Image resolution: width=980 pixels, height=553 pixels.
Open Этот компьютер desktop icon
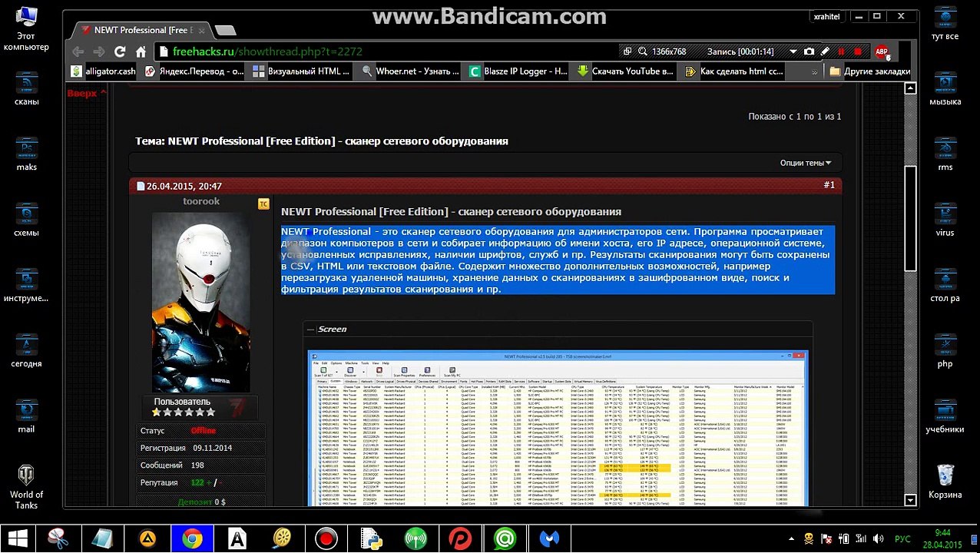(x=27, y=28)
